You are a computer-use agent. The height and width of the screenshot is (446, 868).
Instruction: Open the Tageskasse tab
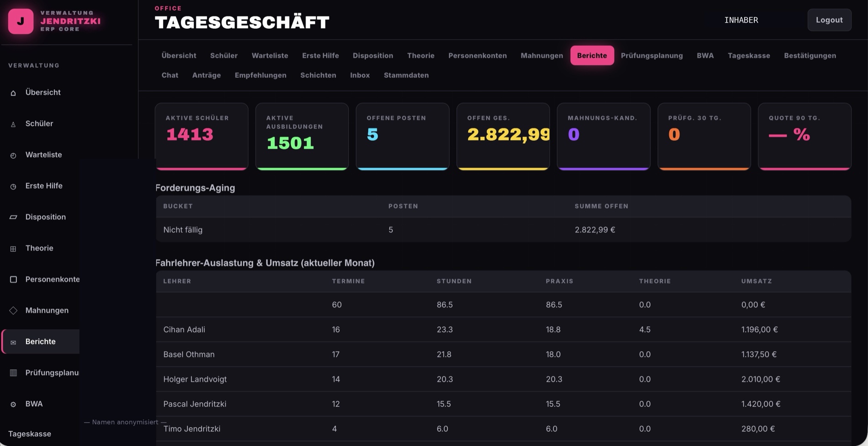pyautogui.click(x=749, y=55)
